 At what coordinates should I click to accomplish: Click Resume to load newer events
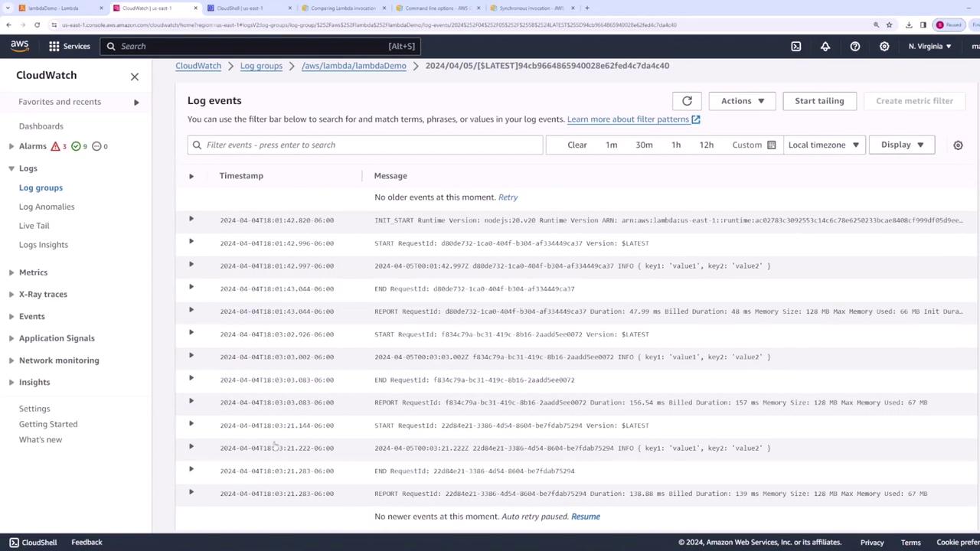[x=586, y=517]
